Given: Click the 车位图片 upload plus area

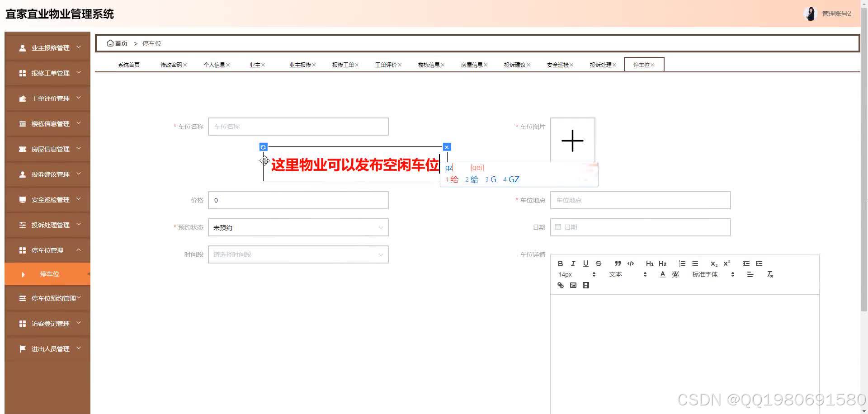Looking at the screenshot, I should pos(572,141).
